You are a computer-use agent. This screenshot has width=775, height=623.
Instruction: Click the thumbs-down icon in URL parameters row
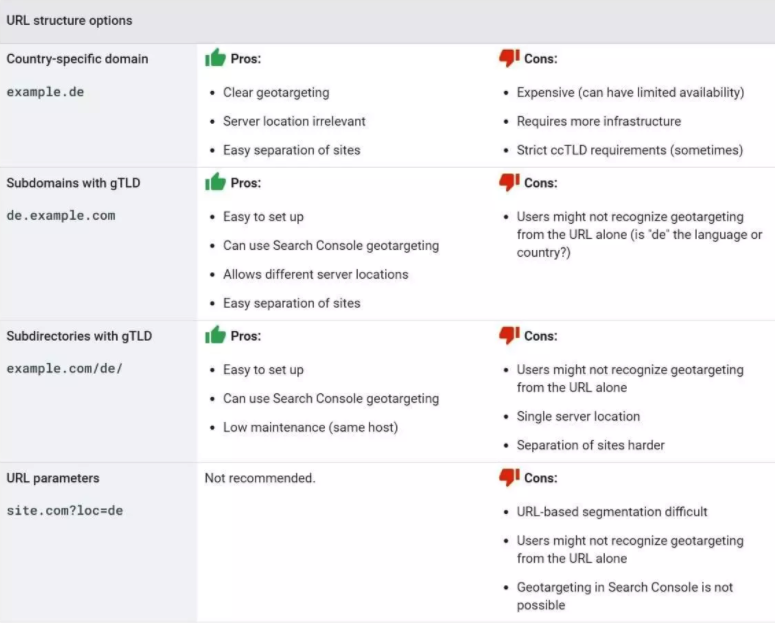pos(509,477)
